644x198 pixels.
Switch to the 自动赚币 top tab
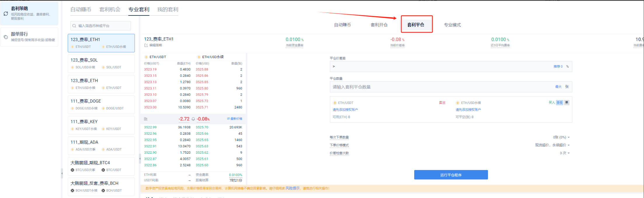click(x=81, y=9)
